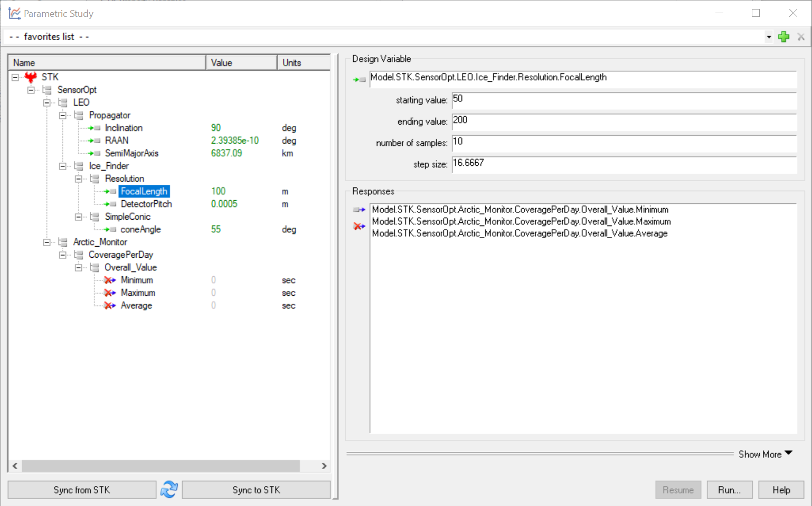Click the starting value field

pyautogui.click(x=624, y=100)
